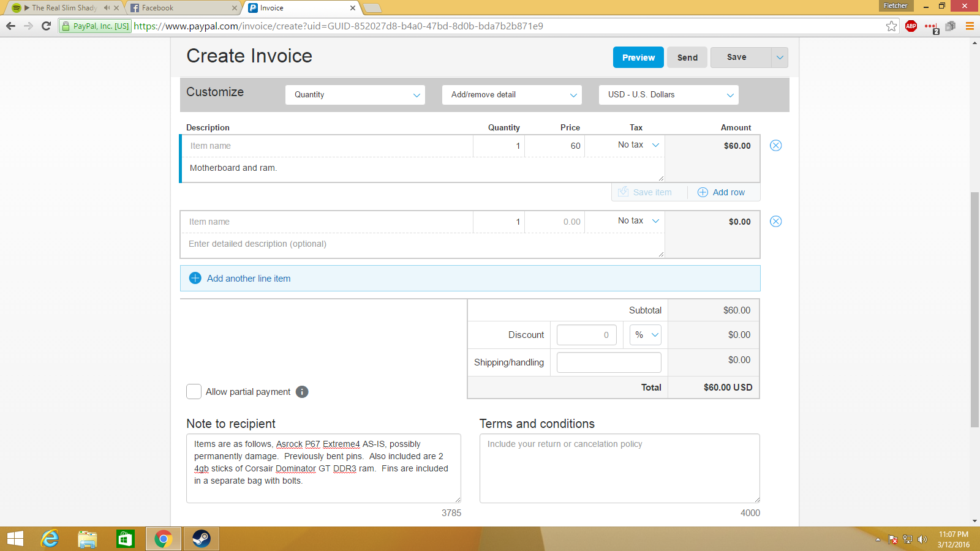Go back to previous page
The width and height of the screenshot is (980, 551).
pos(10,26)
